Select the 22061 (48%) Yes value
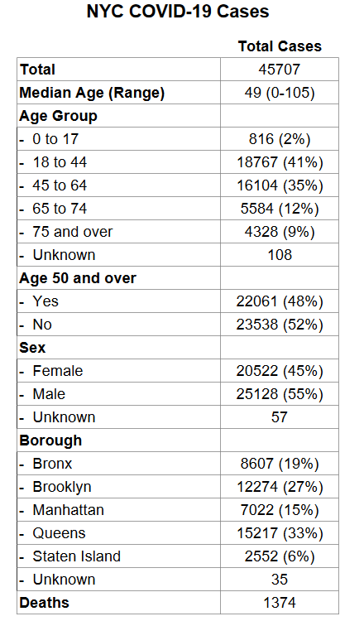 (x=280, y=301)
